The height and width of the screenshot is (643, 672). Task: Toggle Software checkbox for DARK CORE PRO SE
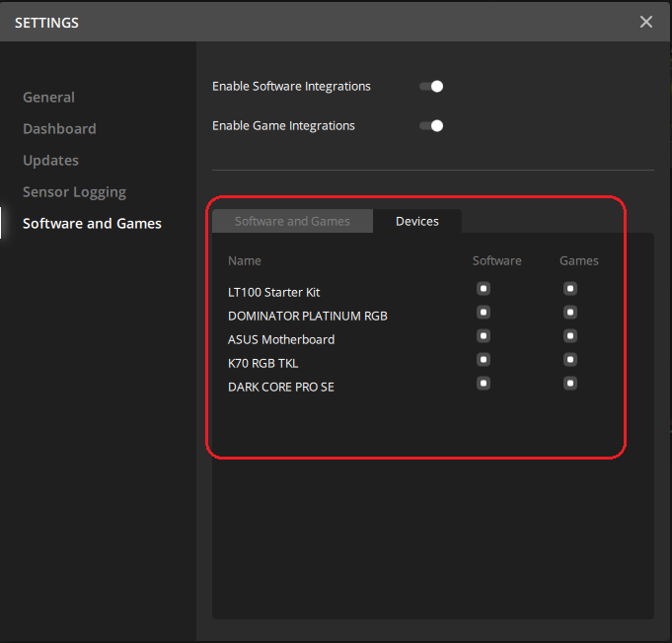click(x=484, y=383)
